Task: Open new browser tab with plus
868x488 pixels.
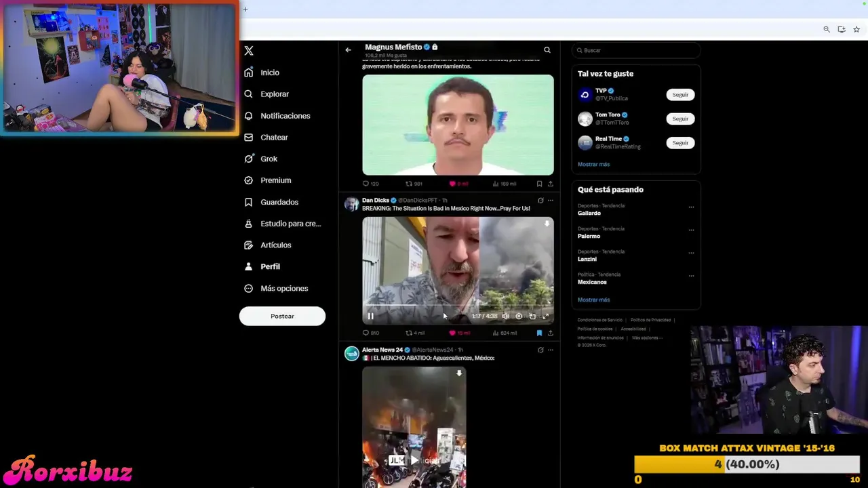Action: 245,9
